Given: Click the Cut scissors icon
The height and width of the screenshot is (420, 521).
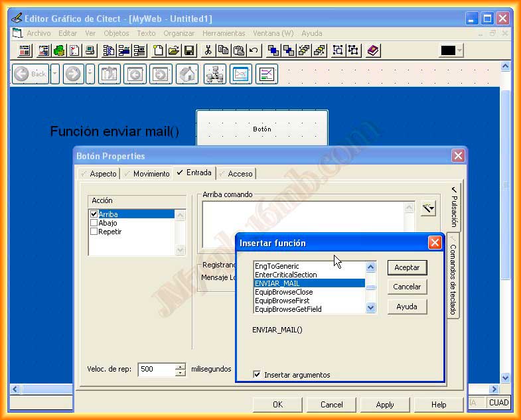Looking at the screenshot, I should (208, 50).
